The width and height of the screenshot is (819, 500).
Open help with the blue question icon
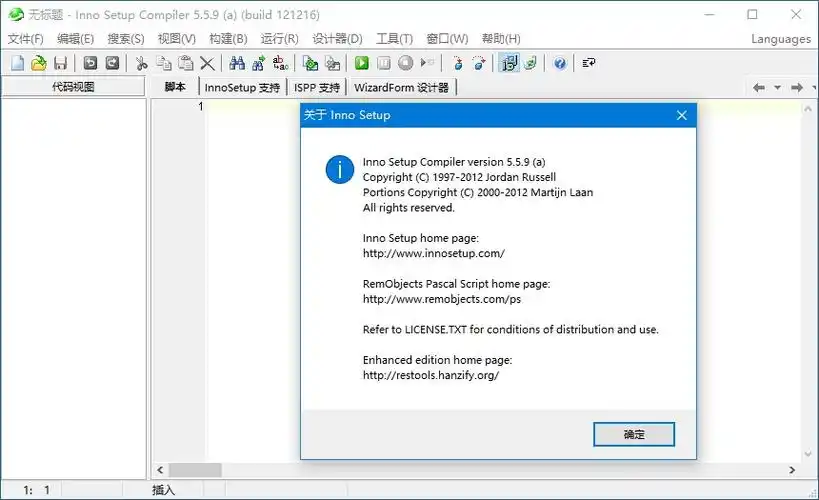560,63
